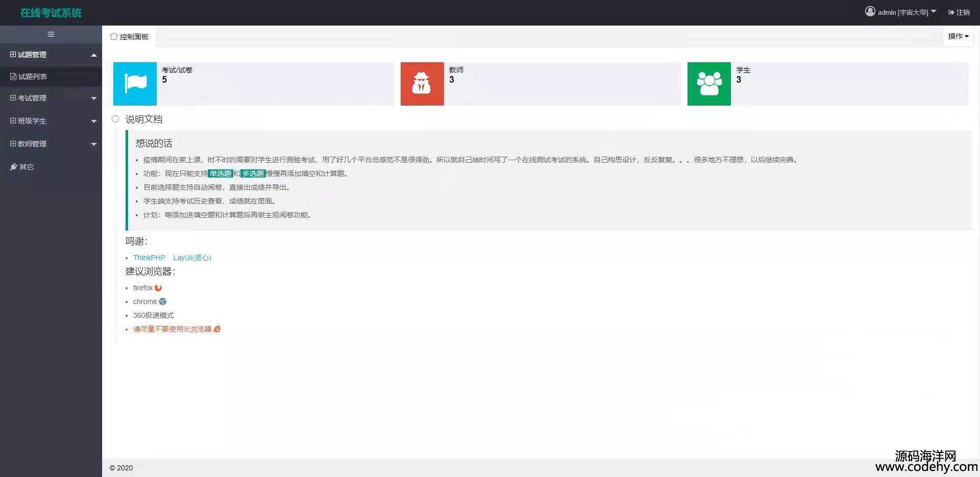Click the Firefox browser icon
The width and height of the screenshot is (980, 477).
pos(158,288)
